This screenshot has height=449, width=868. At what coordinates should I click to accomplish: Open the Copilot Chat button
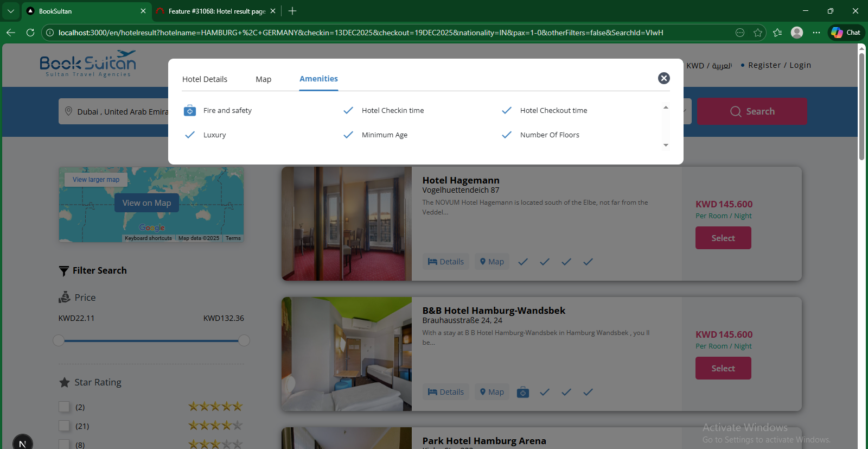click(846, 33)
